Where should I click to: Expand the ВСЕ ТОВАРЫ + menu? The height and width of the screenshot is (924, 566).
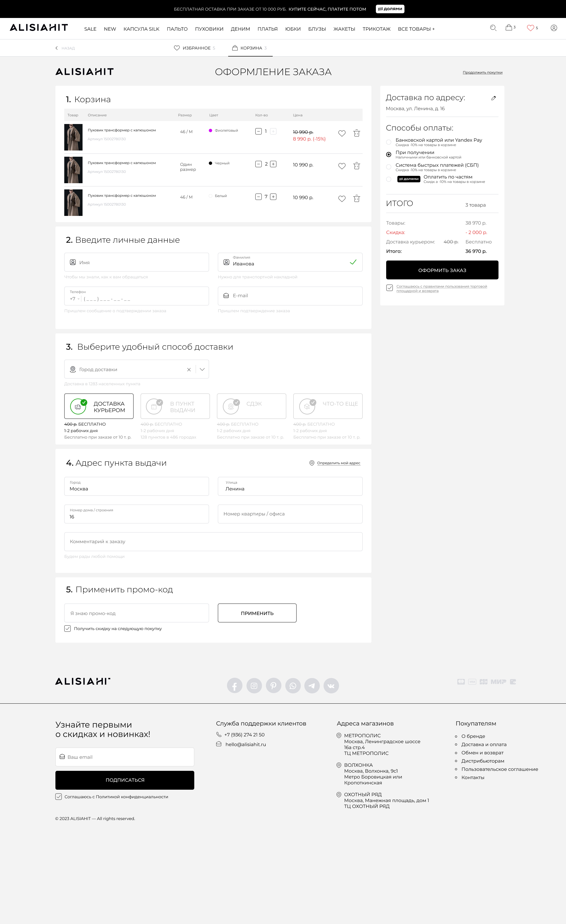[x=416, y=29]
